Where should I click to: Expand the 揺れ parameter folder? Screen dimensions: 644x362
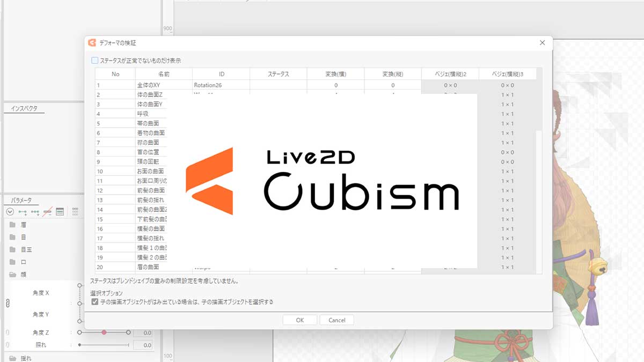coord(12,358)
